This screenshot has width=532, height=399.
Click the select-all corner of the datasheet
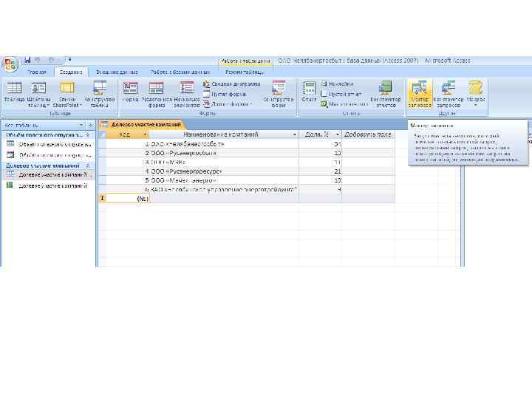(102, 134)
